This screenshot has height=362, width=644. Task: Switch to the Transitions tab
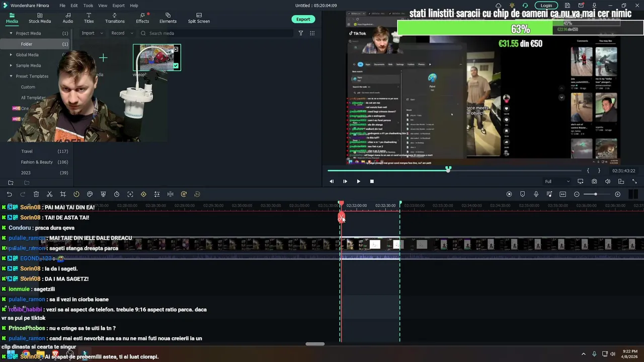tap(115, 18)
